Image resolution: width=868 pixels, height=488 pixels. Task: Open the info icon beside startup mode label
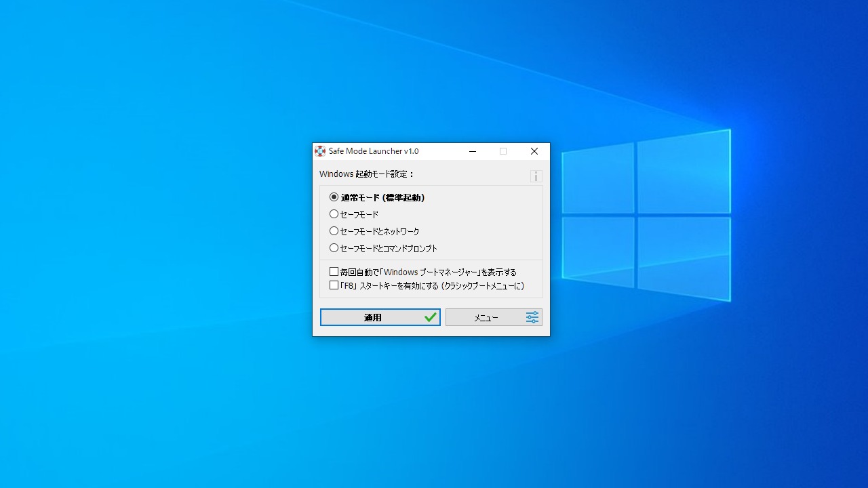click(536, 176)
